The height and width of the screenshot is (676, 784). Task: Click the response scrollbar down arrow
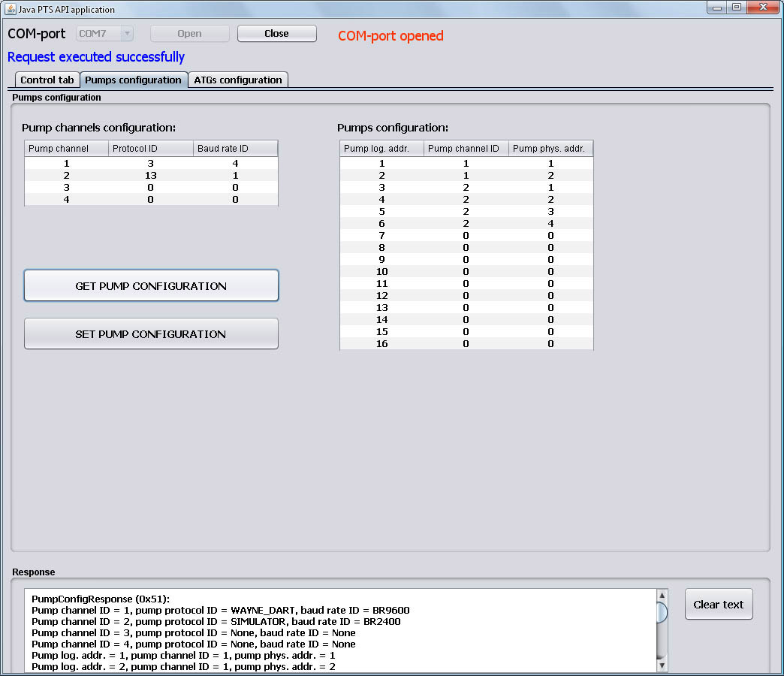coord(662,665)
